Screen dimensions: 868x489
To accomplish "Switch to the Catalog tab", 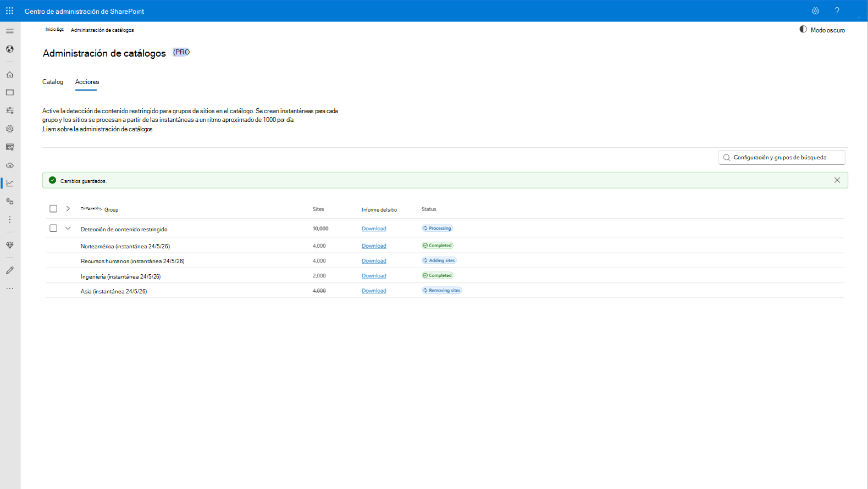I will pyautogui.click(x=53, y=82).
